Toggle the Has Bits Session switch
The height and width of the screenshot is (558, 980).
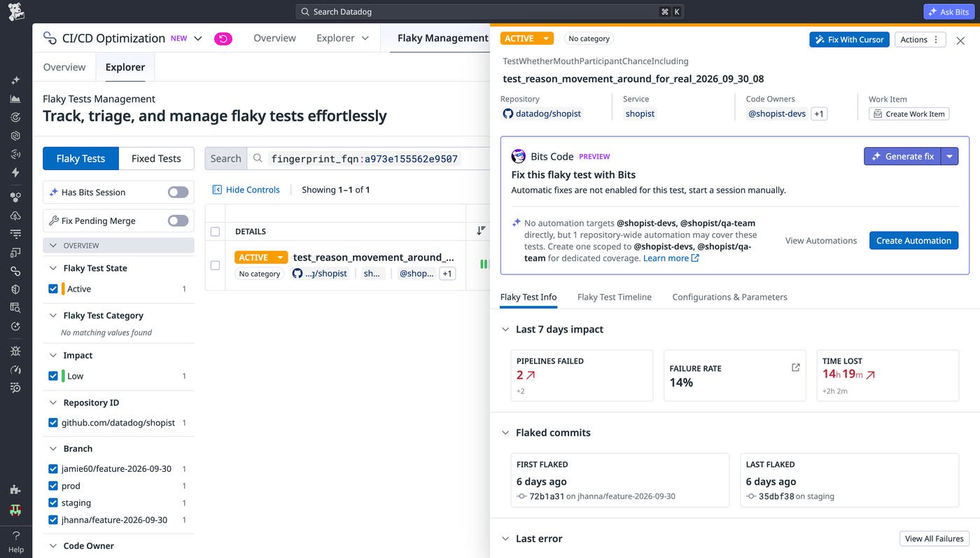point(178,193)
